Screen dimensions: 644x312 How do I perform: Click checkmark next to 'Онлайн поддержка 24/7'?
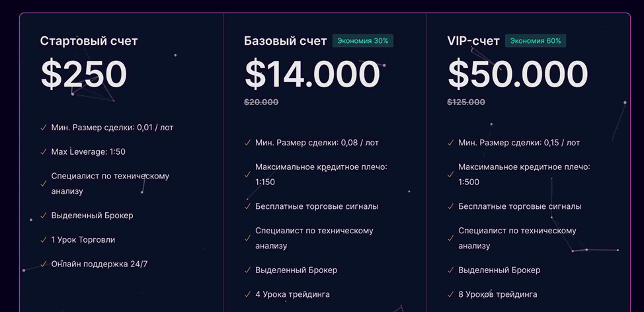point(44,264)
